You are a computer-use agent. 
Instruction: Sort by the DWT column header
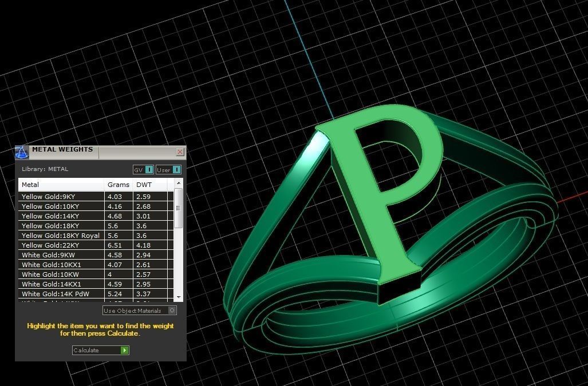tap(150, 185)
